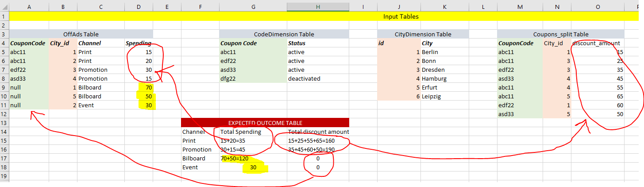
Task: Select row 1 header
Action: [x=4, y=16]
